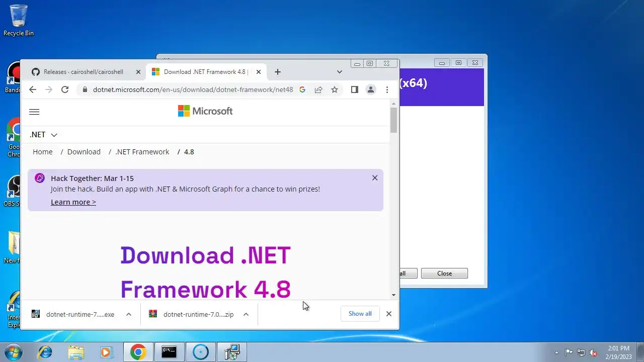Viewport: 644px width, 362px height.
Task: Click the scrollbar up arrow on the page
Action: (x=393, y=103)
